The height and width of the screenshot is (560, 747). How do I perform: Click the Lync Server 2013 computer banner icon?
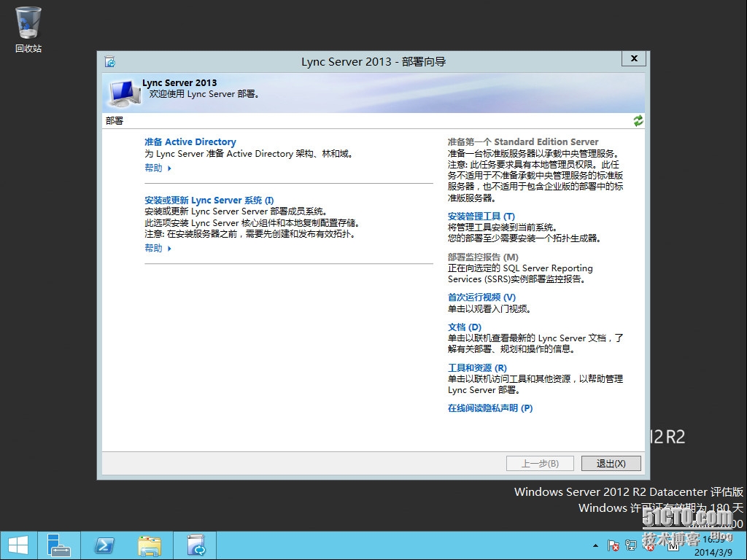point(124,93)
